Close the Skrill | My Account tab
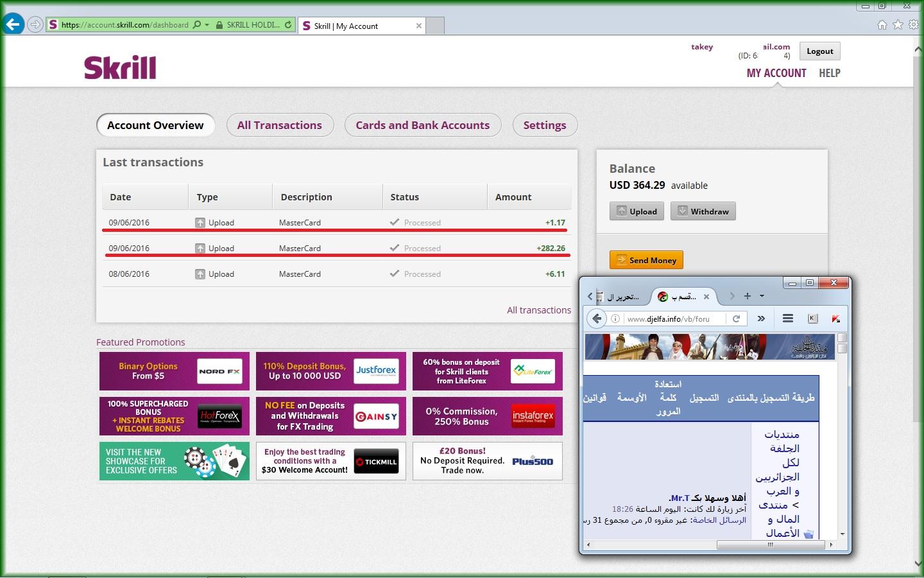The width and height of the screenshot is (924, 578). click(x=419, y=26)
